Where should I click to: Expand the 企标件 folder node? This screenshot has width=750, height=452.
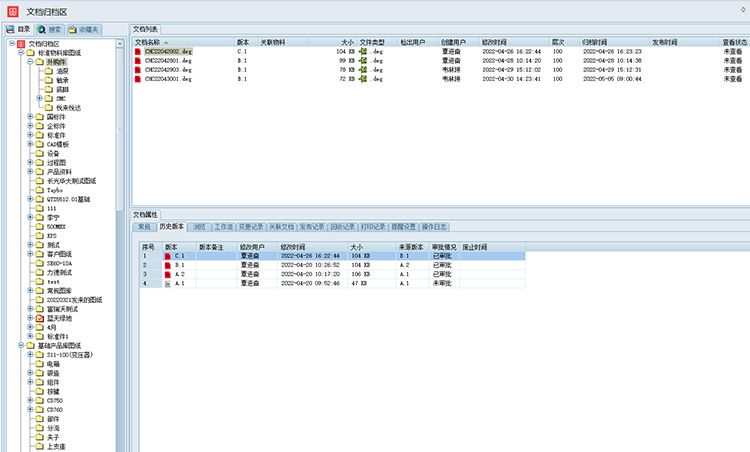point(30,126)
